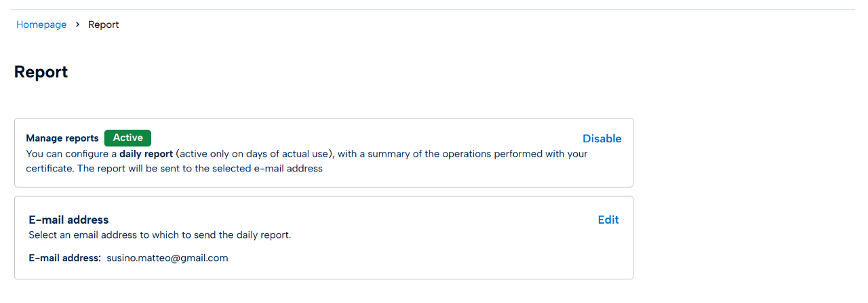This screenshot has width=868, height=303.
Task: Select the susino.matteo@gmail.com address text
Action: (x=167, y=258)
